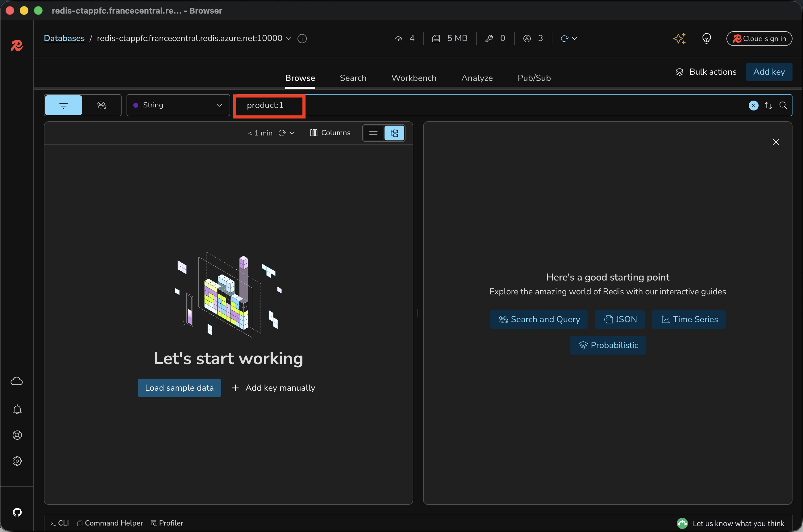Image resolution: width=803 pixels, height=532 pixels.
Task: Click the commands per second gauge icon
Action: (x=398, y=39)
